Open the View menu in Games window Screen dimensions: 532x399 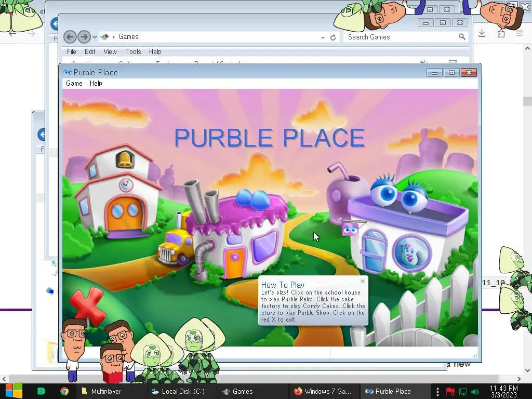coord(110,51)
